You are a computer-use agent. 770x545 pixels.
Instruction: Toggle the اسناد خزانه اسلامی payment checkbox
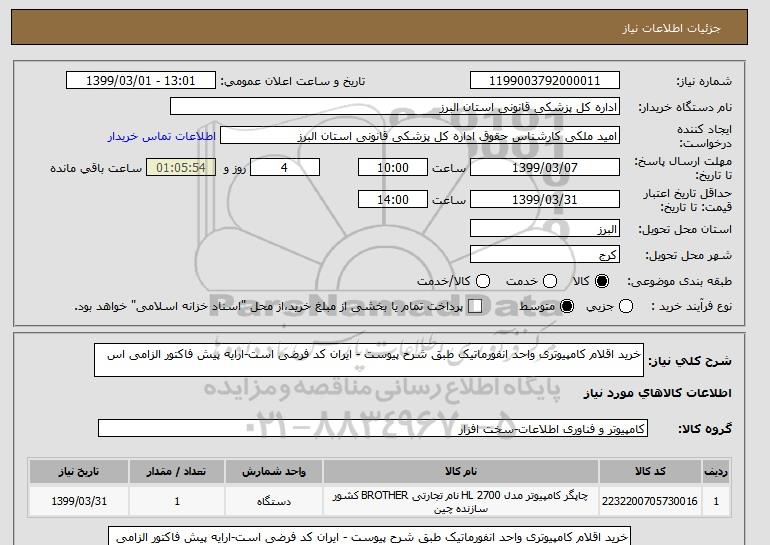pos(475,306)
